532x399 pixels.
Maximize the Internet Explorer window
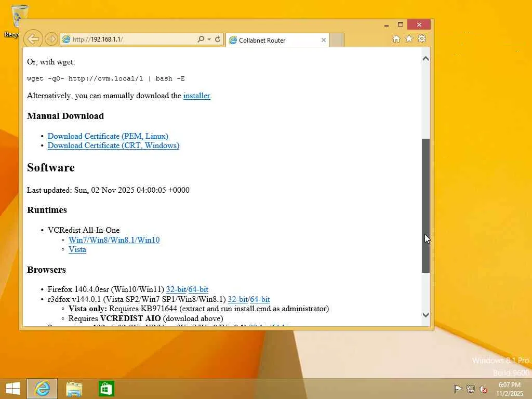[x=401, y=25]
